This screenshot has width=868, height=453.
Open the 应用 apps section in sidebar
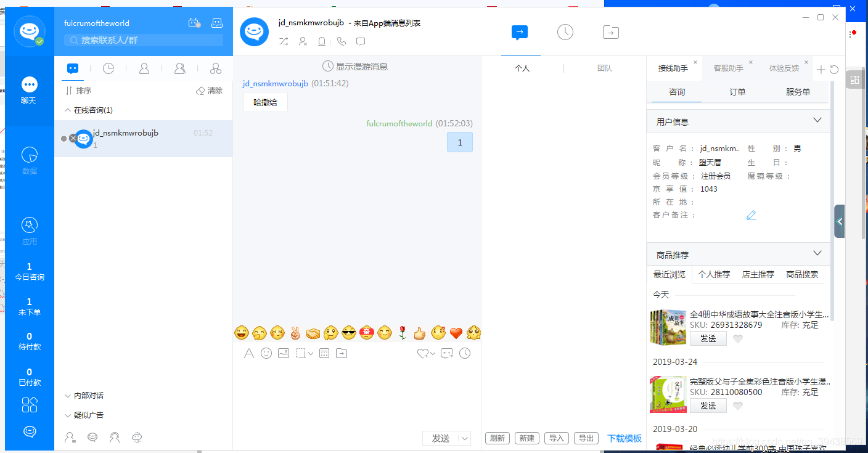(x=29, y=231)
